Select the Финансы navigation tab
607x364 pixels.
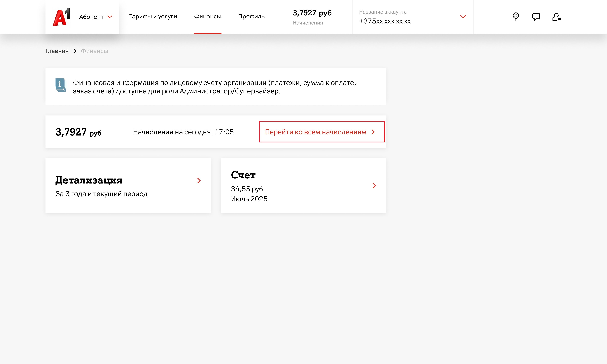pyautogui.click(x=208, y=17)
